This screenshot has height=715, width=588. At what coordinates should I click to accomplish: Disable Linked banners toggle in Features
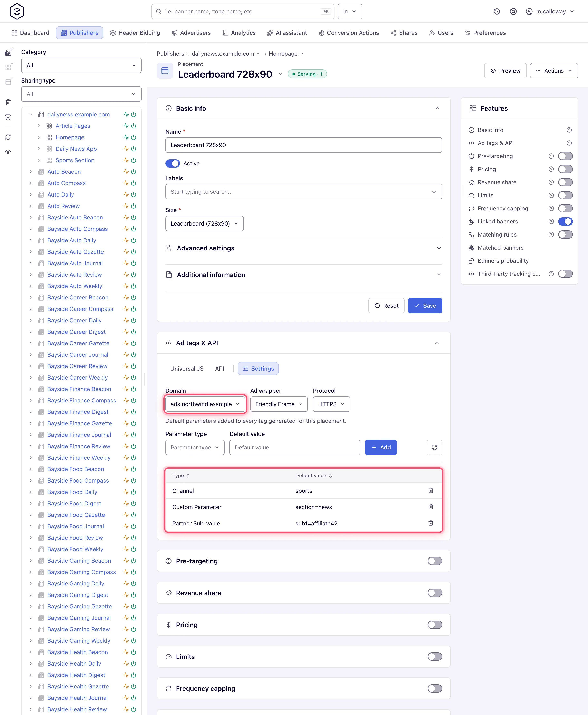coord(565,222)
